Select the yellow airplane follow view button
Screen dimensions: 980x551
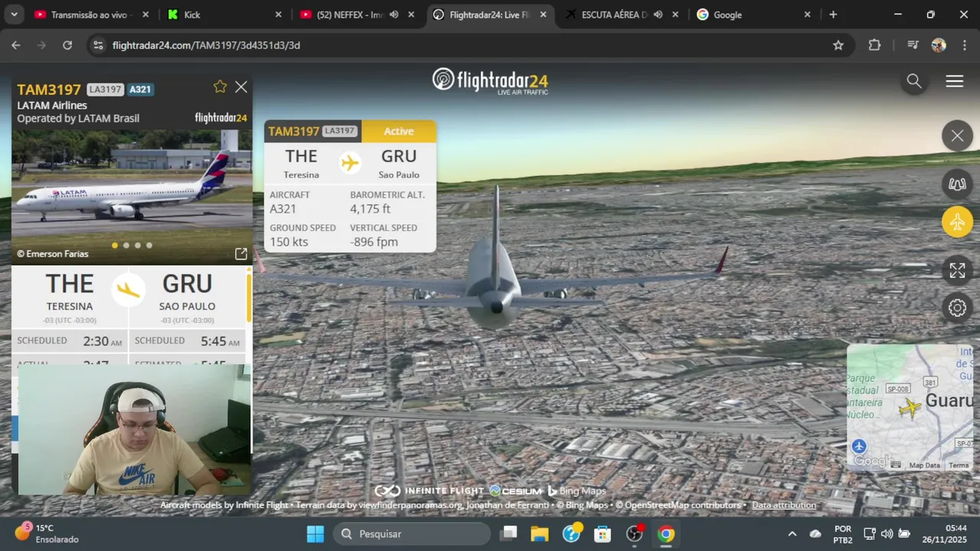957,223
